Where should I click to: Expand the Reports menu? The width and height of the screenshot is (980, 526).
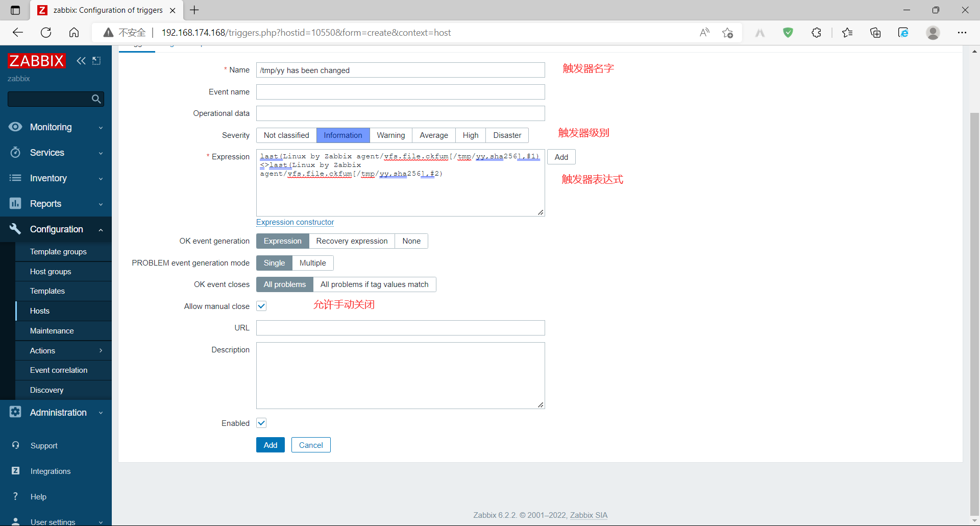click(101, 204)
